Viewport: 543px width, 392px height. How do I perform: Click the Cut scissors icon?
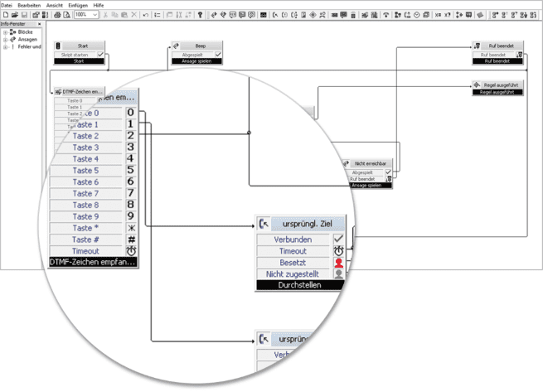coord(104,15)
